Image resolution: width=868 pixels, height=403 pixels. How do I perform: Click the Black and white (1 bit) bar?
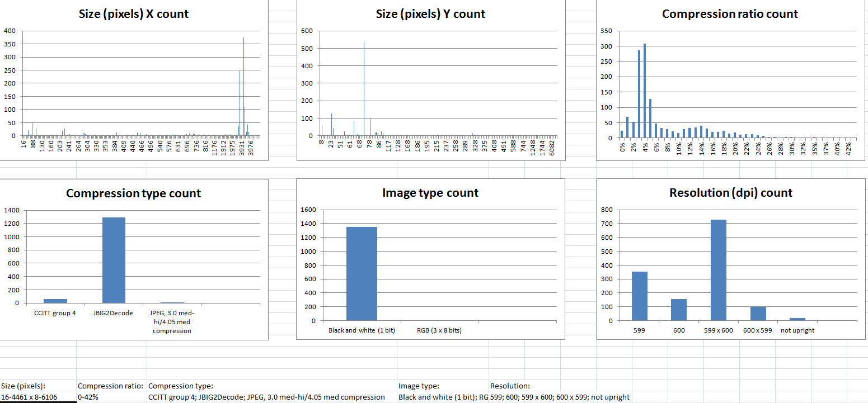[x=362, y=274]
